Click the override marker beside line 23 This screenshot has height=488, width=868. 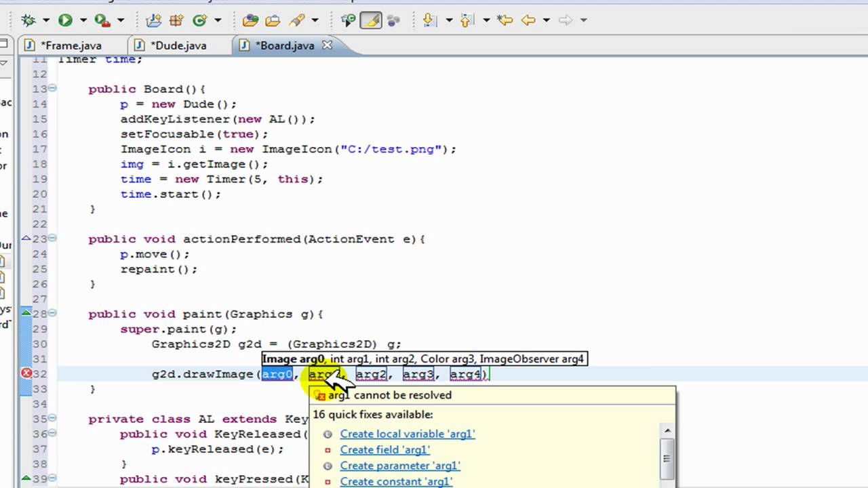[26, 239]
